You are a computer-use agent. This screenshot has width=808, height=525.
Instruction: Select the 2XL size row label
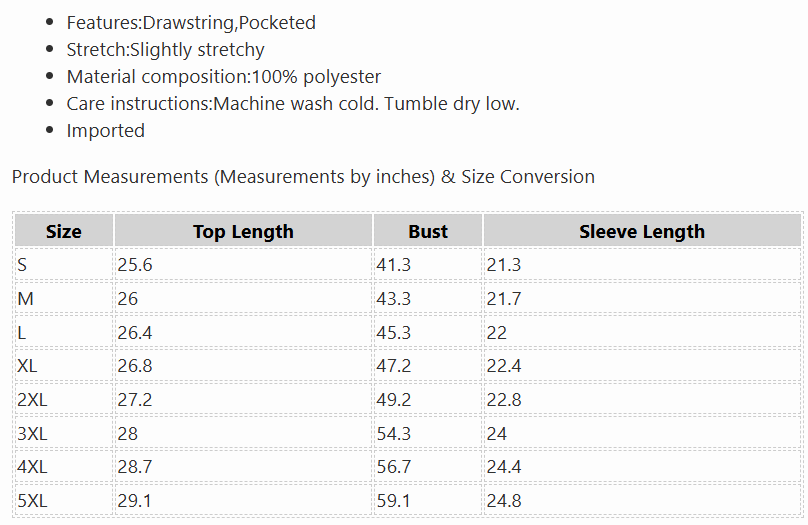[x=64, y=399]
